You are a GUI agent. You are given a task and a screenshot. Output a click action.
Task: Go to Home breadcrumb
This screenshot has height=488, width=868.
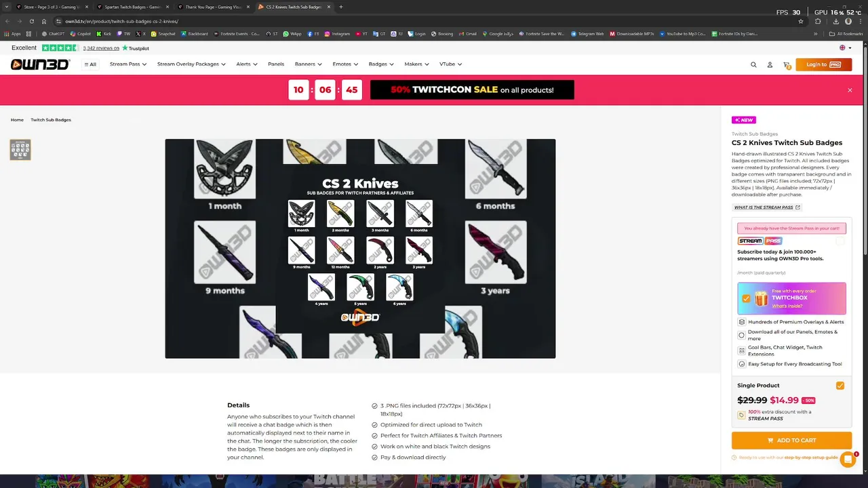(x=17, y=120)
